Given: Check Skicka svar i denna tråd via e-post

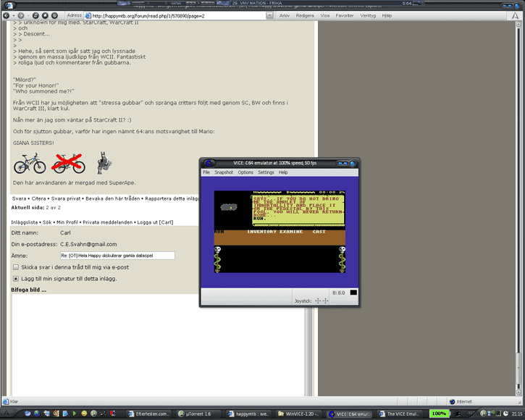Looking at the screenshot, I should tap(16, 267).
